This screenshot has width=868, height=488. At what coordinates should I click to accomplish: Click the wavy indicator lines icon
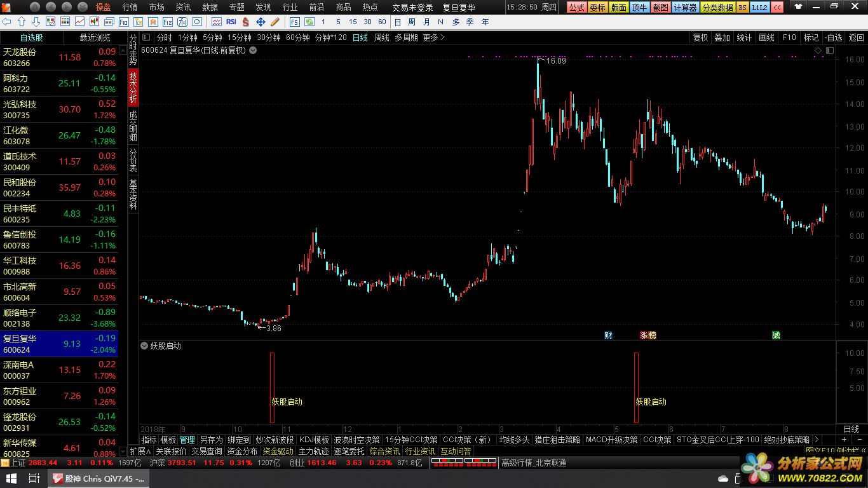point(216,22)
